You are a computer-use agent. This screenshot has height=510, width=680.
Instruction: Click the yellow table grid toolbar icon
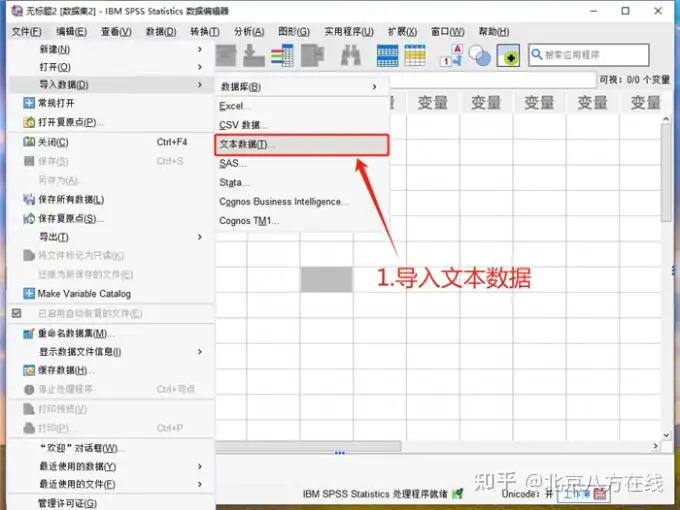[x=415, y=56]
